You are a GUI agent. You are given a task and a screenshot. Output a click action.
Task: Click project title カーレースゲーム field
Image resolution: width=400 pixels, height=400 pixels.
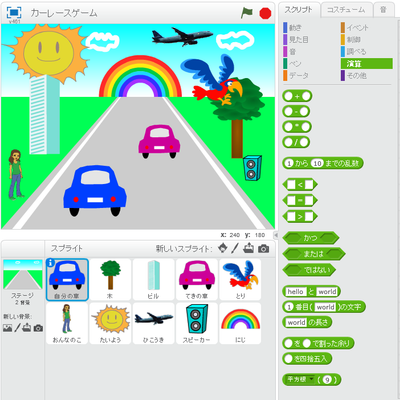pyautogui.click(x=63, y=13)
